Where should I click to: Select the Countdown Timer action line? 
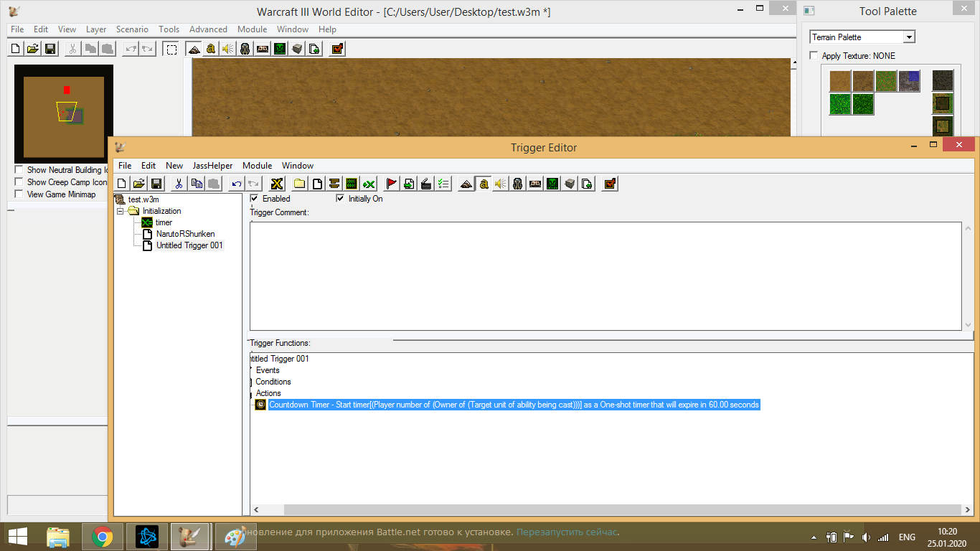point(514,405)
